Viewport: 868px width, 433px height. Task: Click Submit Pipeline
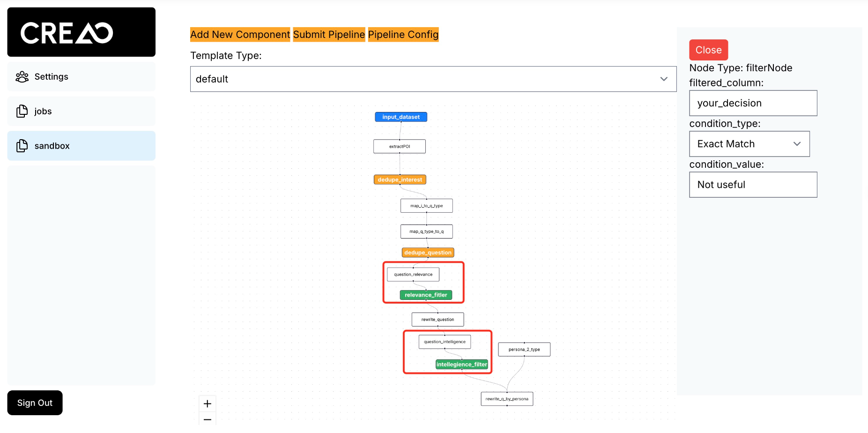329,35
